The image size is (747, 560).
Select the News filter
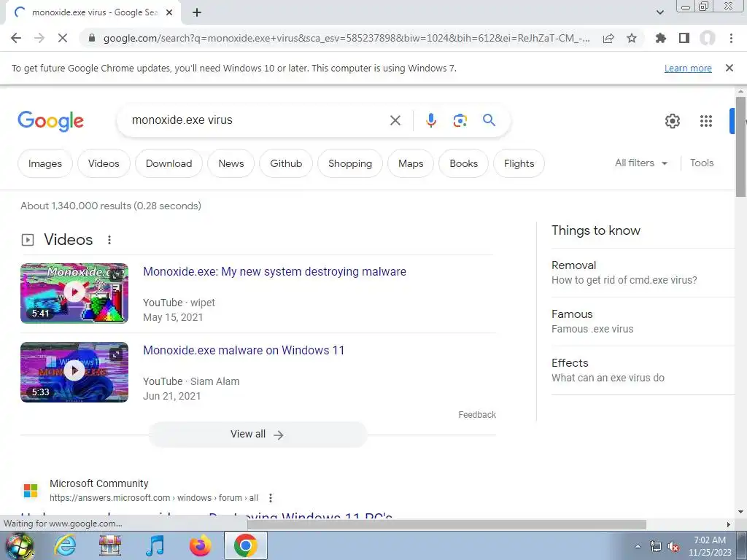pyautogui.click(x=231, y=163)
